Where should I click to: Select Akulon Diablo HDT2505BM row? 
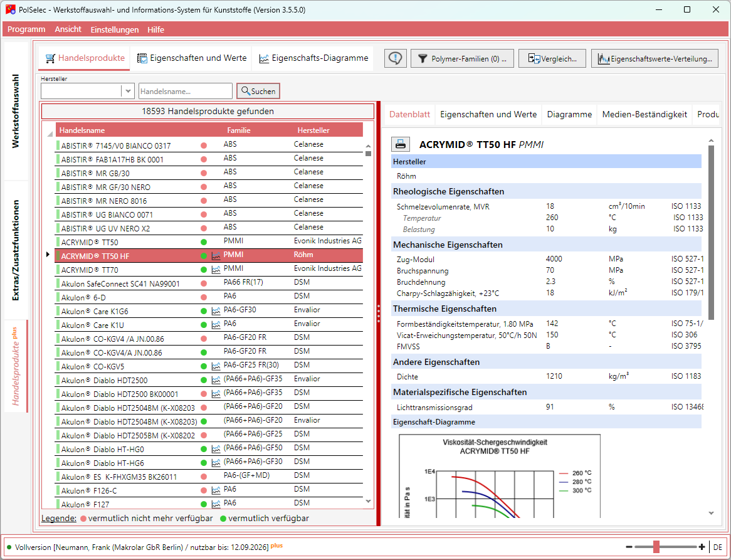point(209,435)
